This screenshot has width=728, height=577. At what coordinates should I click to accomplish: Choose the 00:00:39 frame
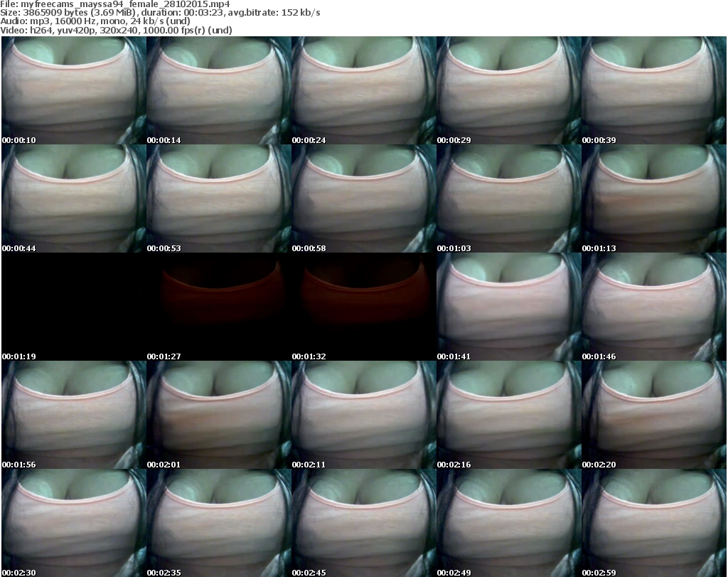click(654, 90)
